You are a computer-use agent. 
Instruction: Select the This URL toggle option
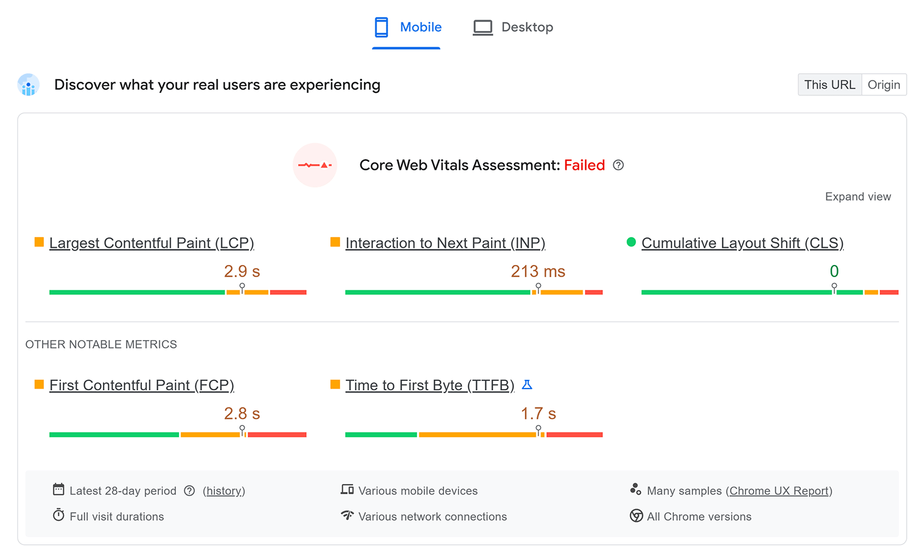pyautogui.click(x=830, y=84)
